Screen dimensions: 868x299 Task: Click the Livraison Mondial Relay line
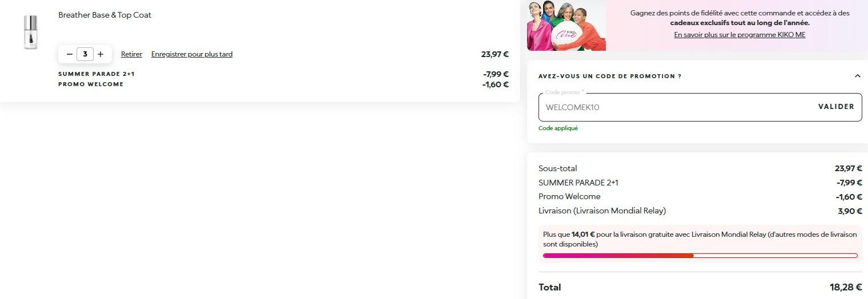[x=700, y=211]
